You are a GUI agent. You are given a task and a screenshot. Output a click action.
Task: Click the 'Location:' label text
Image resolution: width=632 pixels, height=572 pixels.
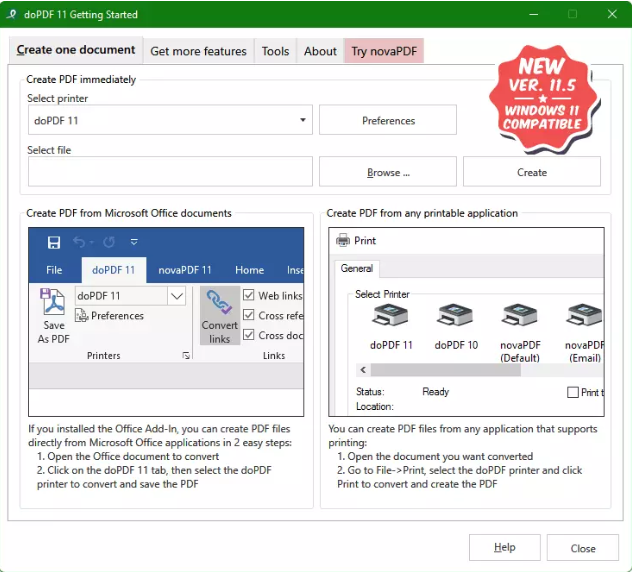pos(374,406)
